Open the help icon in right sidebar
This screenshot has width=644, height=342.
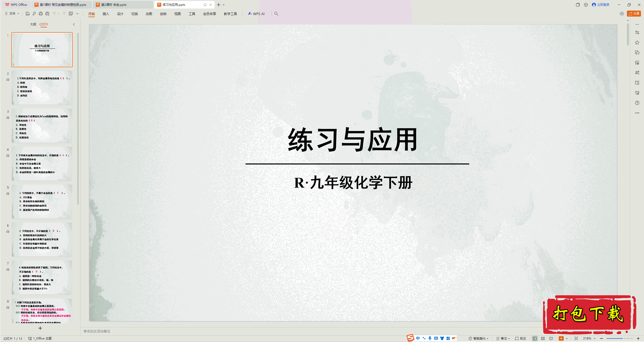tap(637, 103)
